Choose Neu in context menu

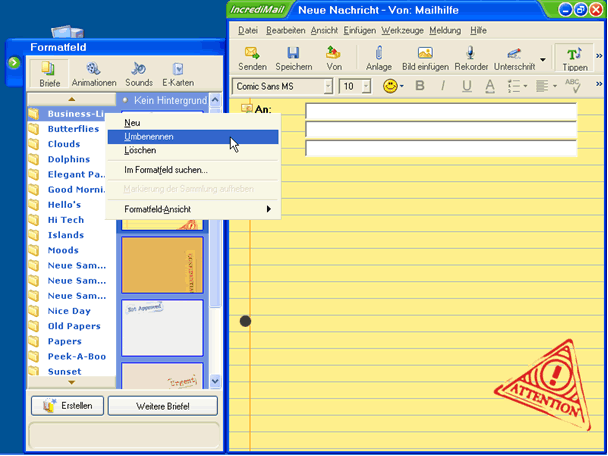coord(193,123)
